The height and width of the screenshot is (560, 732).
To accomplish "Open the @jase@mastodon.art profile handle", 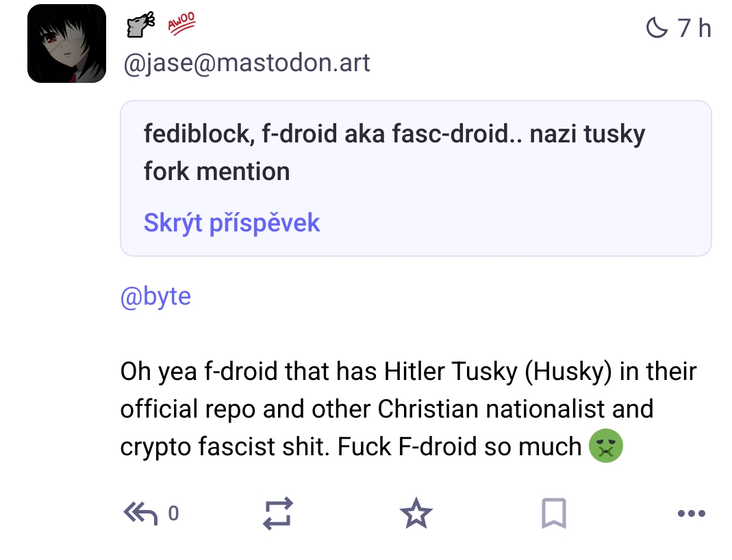I will pos(247,62).
